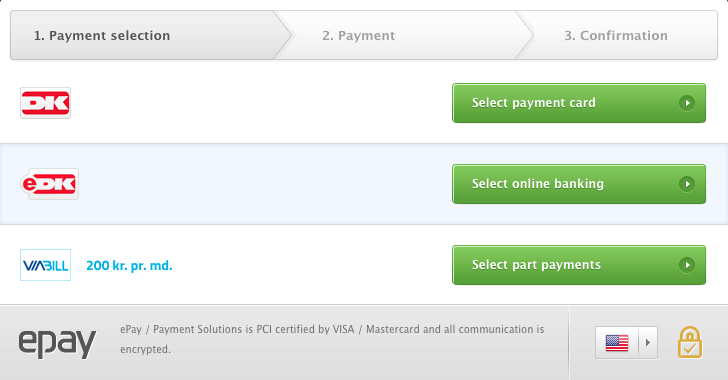Click the epay logo in the footer
The image size is (728, 380).
[57, 343]
